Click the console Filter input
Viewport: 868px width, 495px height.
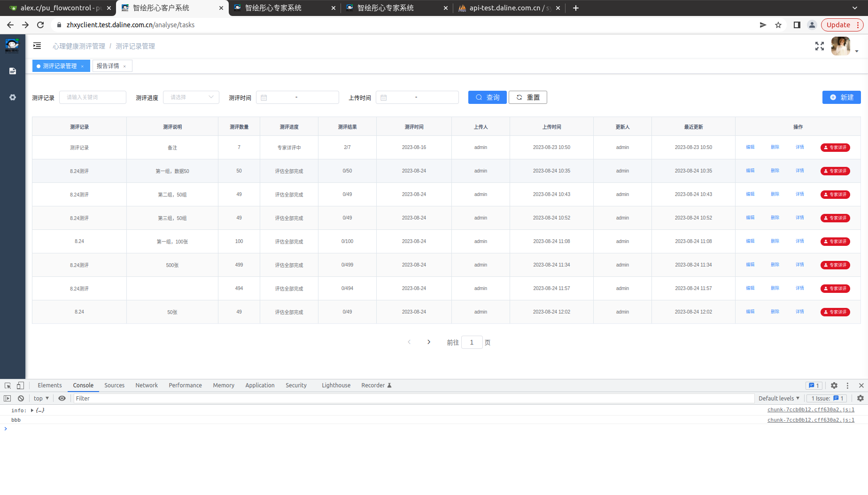(413, 398)
